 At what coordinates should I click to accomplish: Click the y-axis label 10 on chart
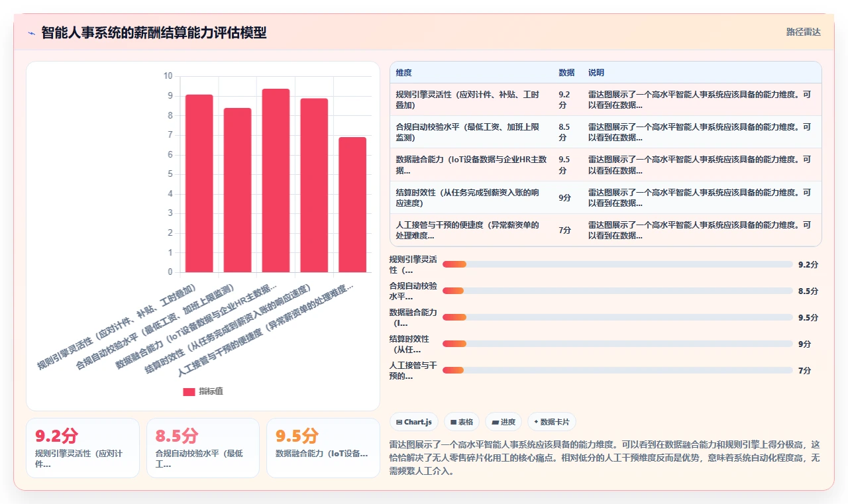(x=168, y=76)
